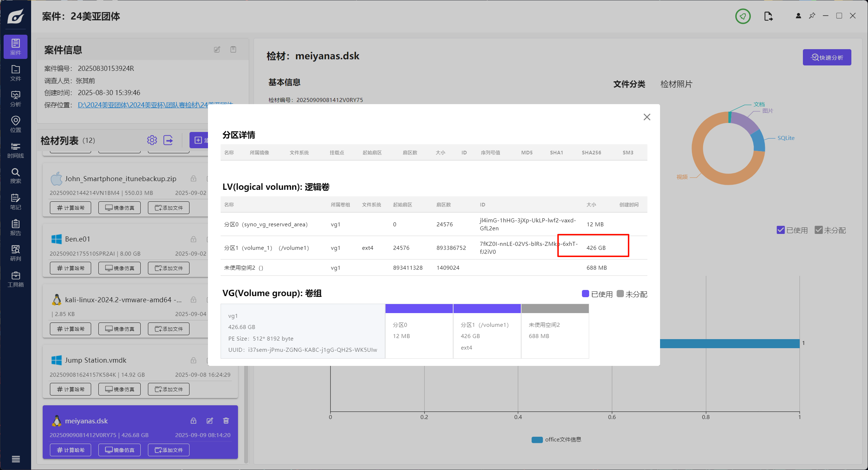Open the 时间线 timeline sidebar icon
868x470 pixels.
point(16,150)
